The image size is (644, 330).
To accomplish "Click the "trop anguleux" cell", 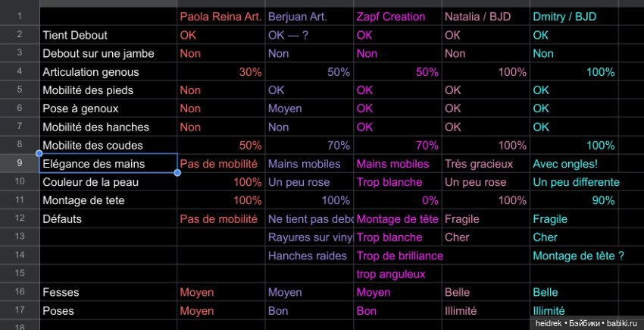I will coord(397,274).
